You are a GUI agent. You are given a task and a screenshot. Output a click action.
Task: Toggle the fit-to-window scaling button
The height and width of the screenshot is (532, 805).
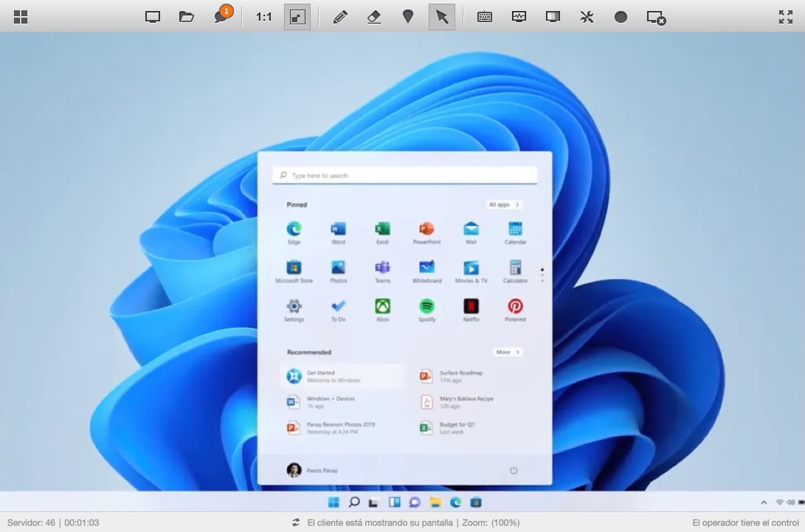point(297,17)
